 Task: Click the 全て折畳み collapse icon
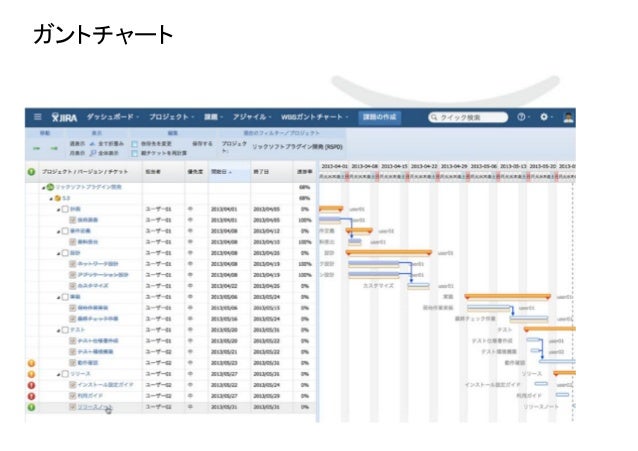92,144
